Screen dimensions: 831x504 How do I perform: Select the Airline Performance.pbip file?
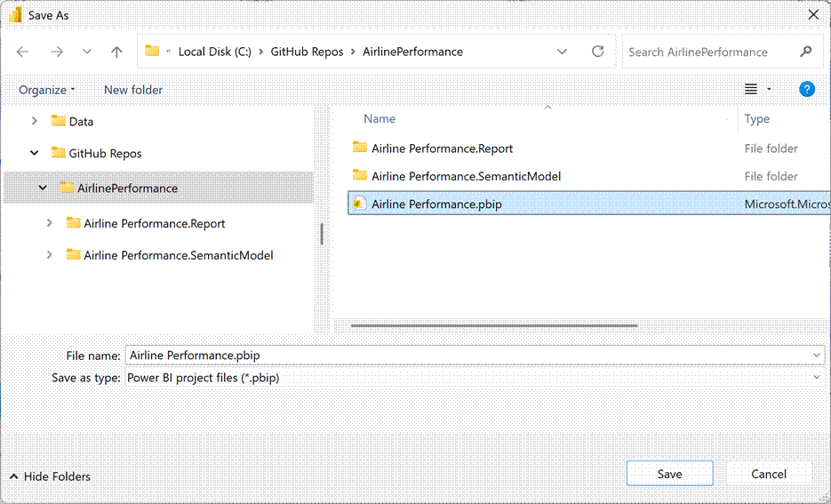(436, 204)
